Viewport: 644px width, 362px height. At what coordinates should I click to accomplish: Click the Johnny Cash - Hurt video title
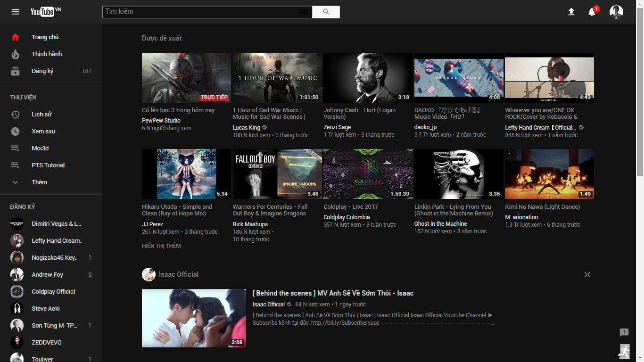[x=359, y=114]
